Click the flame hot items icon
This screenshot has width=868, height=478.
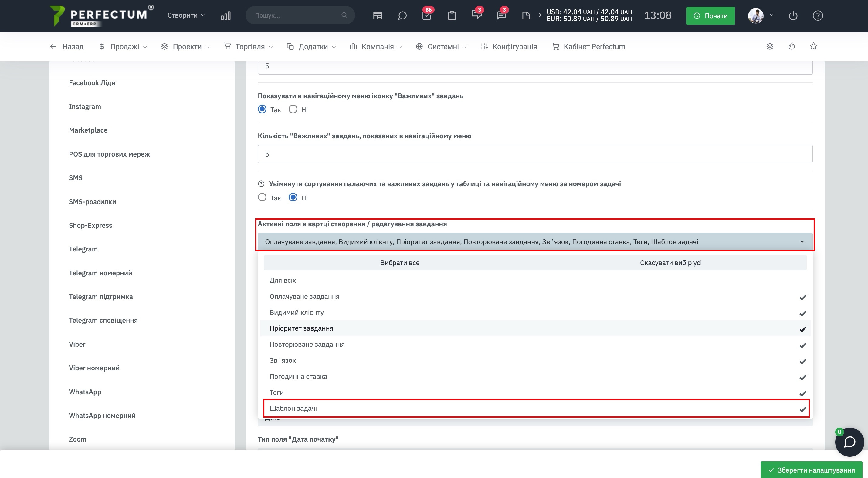(x=792, y=46)
